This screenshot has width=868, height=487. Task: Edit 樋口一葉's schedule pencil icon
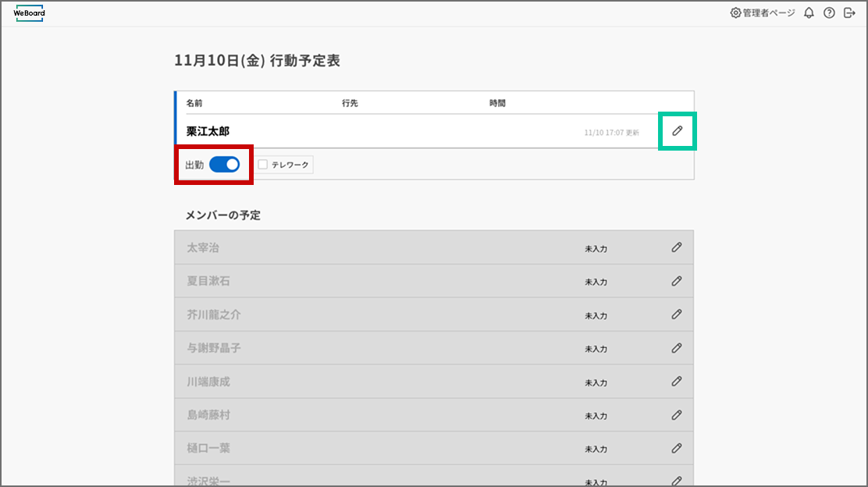676,449
